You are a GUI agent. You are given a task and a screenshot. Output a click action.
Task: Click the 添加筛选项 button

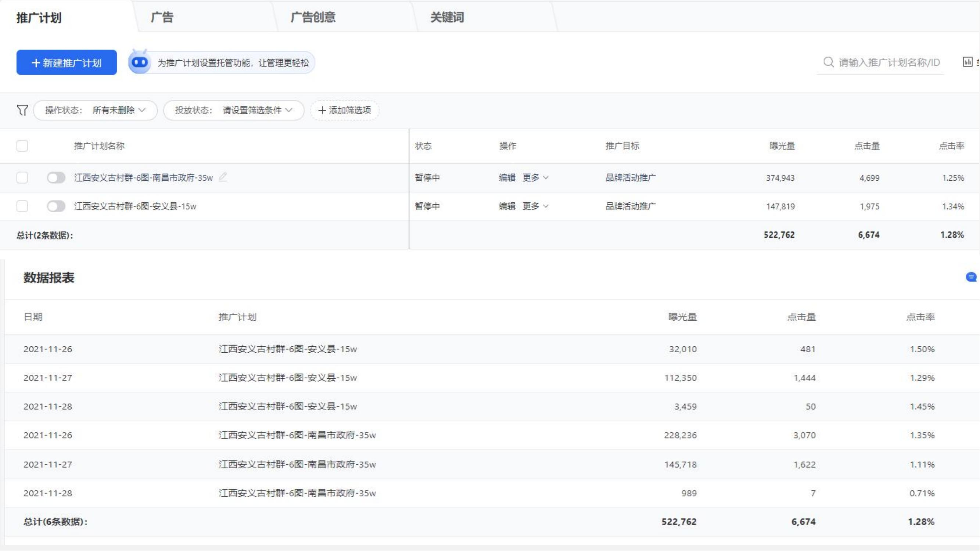tap(345, 110)
